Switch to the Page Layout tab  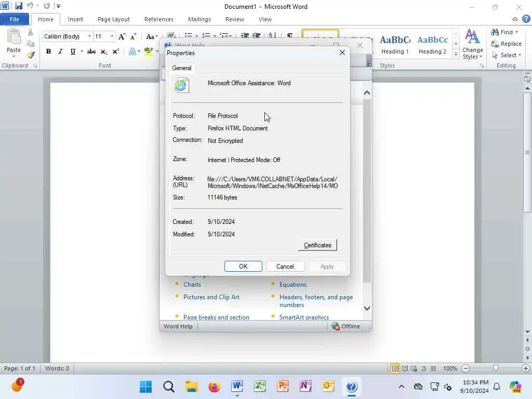pos(114,19)
